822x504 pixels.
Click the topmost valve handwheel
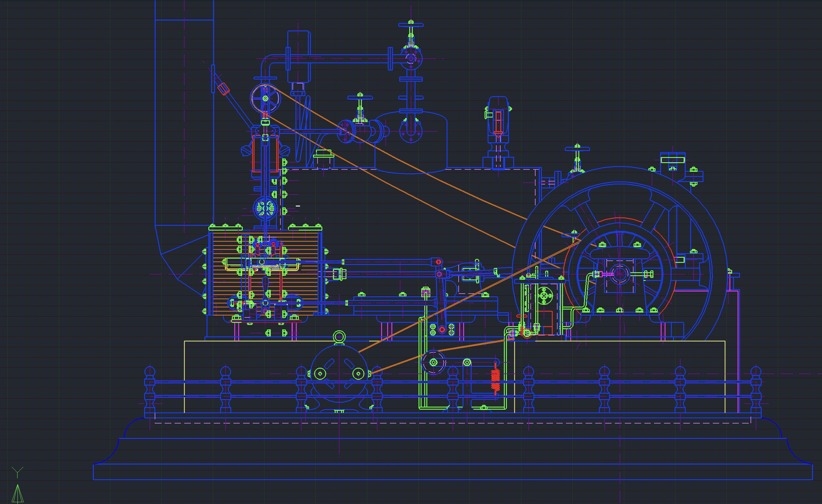coord(411,24)
